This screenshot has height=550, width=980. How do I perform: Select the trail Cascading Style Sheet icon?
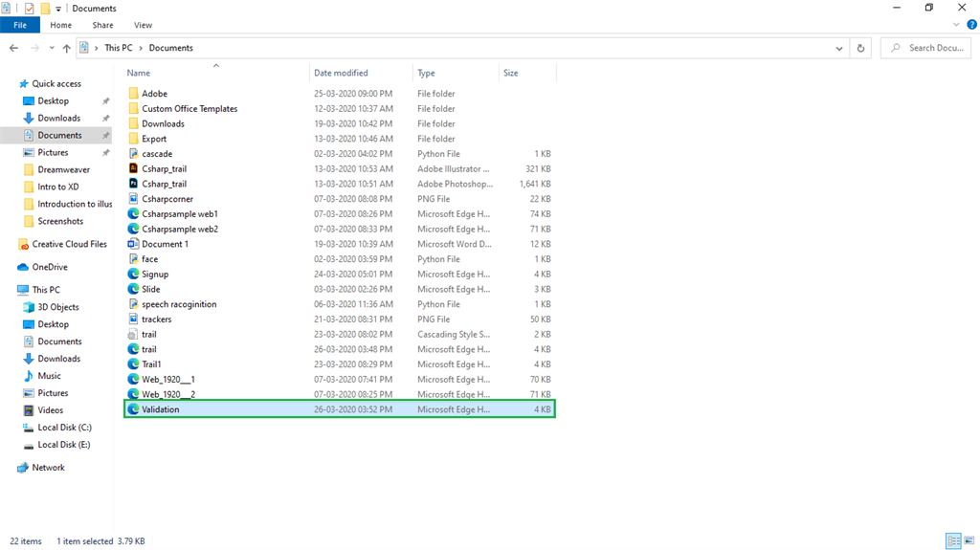pyautogui.click(x=133, y=335)
